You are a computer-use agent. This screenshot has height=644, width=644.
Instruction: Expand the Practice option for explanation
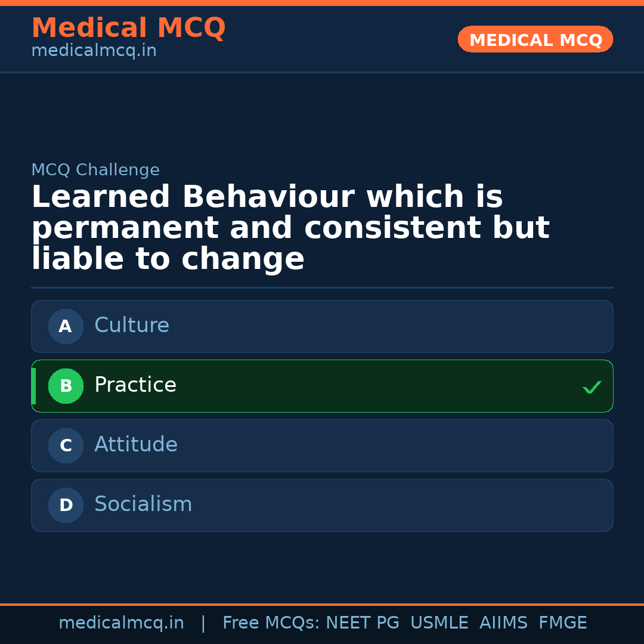coord(322,386)
